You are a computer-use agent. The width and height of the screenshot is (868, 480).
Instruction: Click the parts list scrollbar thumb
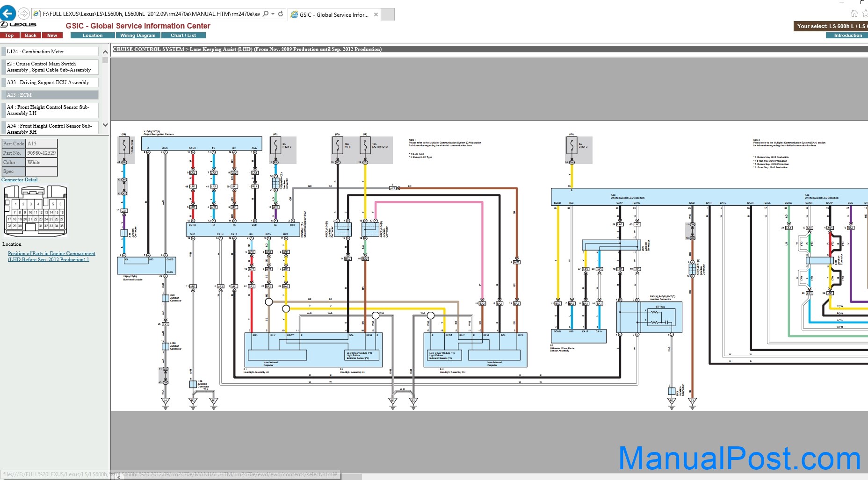(105, 60)
